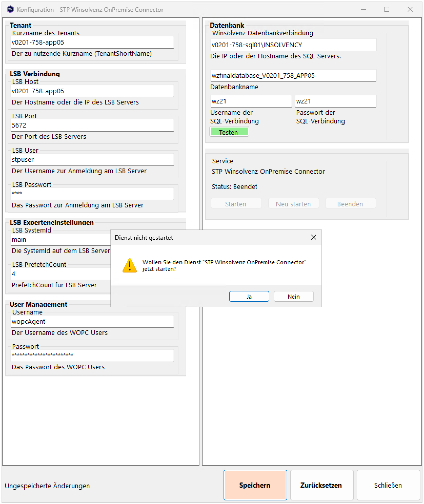The height and width of the screenshot is (504, 424).
Task: Click 'Die IP oder der Hostname des SQL-Servers.' hint
Action: pyautogui.click(x=276, y=56)
